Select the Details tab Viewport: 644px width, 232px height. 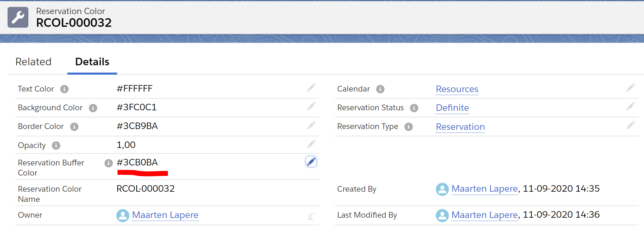[92, 62]
